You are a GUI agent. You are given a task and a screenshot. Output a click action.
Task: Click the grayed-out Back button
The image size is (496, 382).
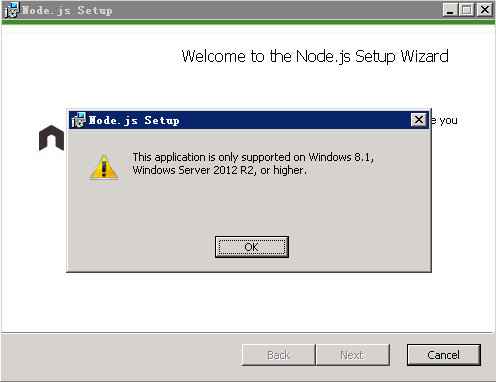pyautogui.click(x=279, y=355)
